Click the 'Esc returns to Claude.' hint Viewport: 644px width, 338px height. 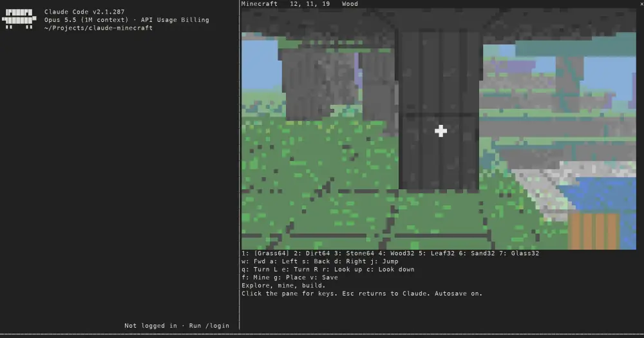[x=386, y=294]
